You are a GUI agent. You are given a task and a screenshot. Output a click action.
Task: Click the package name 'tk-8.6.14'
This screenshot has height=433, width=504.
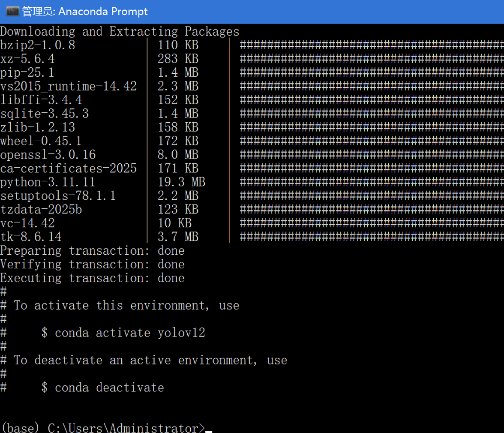(x=31, y=237)
